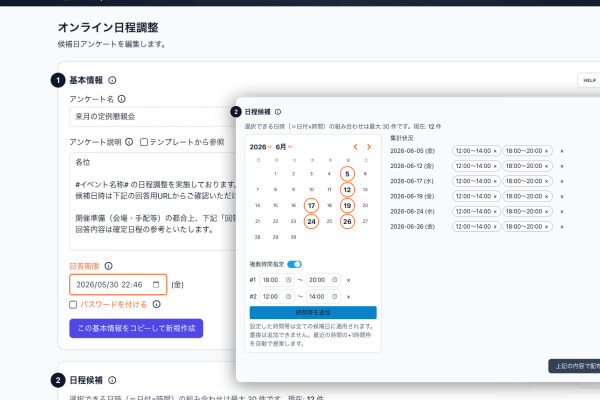Click info icon next to アンケート名 label
Image resolution: width=600 pixels, height=400 pixels.
click(x=122, y=99)
